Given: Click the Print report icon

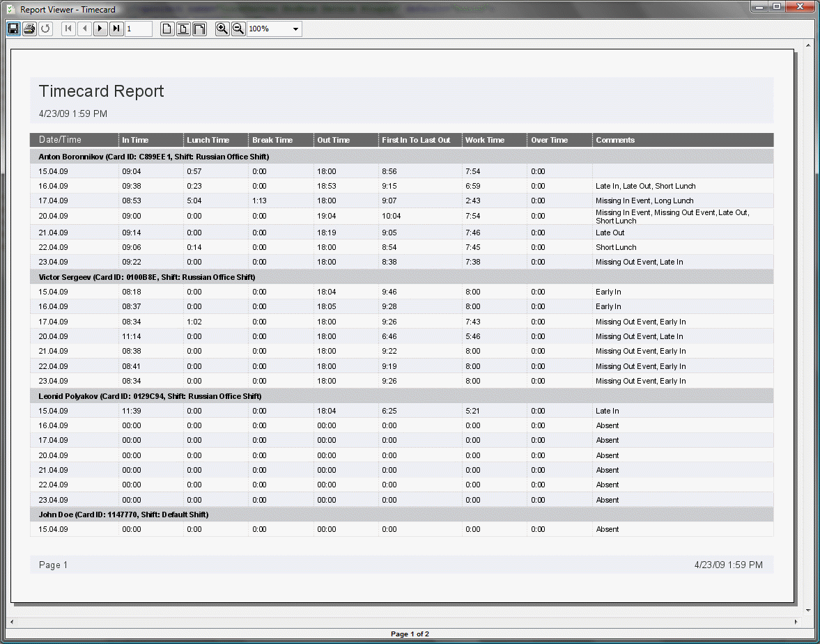Looking at the screenshot, I should (x=30, y=29).
